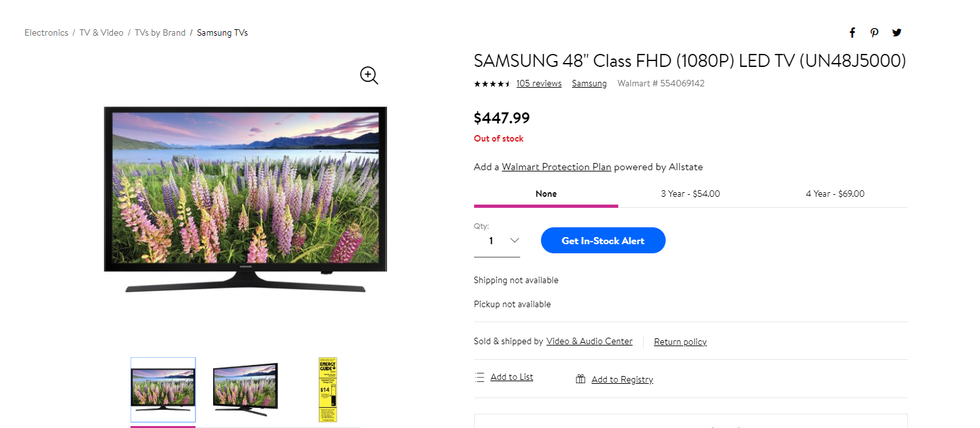This screenshot has height=428, width=980.
Task: Select the Energy Guide thumbnail
Action: click(x=328, y=389)
